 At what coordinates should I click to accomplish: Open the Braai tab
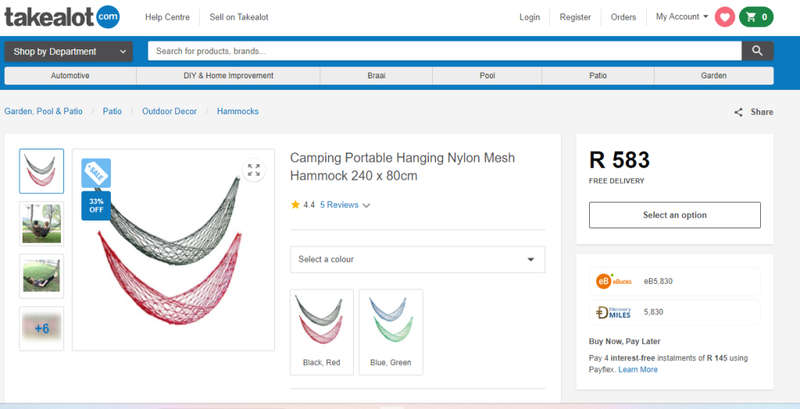377,75
